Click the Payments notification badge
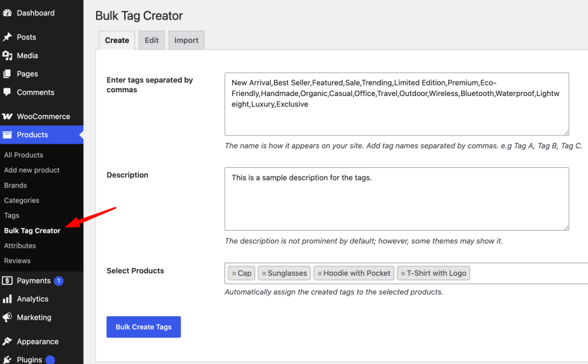 [x=58, y=281]
